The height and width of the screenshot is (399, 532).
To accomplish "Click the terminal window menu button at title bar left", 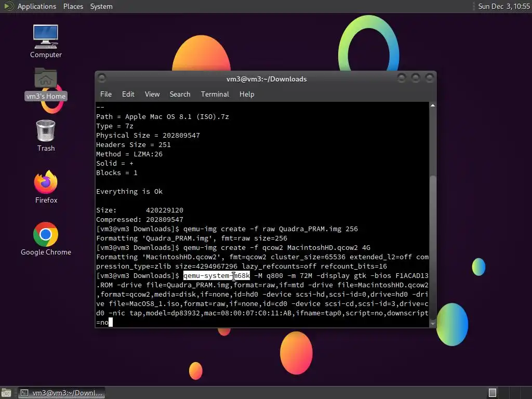I will tap(102, 78).
